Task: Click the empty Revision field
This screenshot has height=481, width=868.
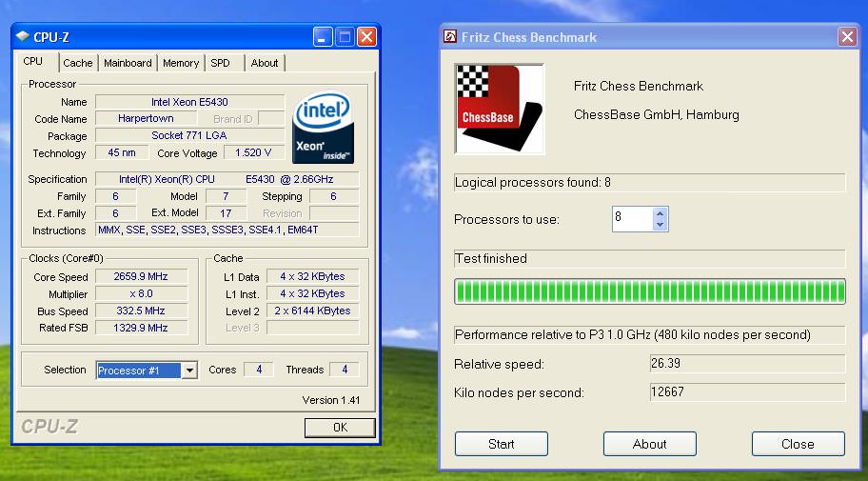Action: [334, 212]
